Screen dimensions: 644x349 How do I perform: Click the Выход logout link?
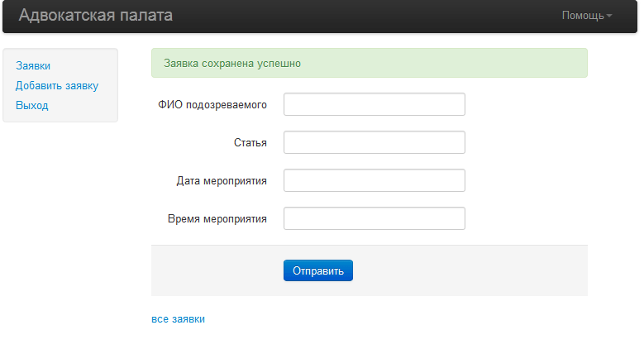click(32, 105)
